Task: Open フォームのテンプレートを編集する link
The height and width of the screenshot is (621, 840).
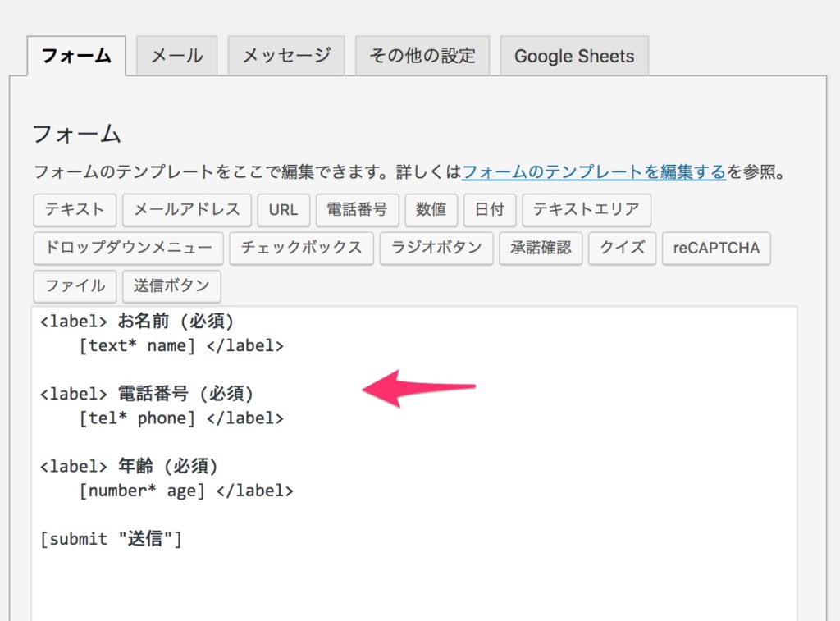Action: (594, 172)
